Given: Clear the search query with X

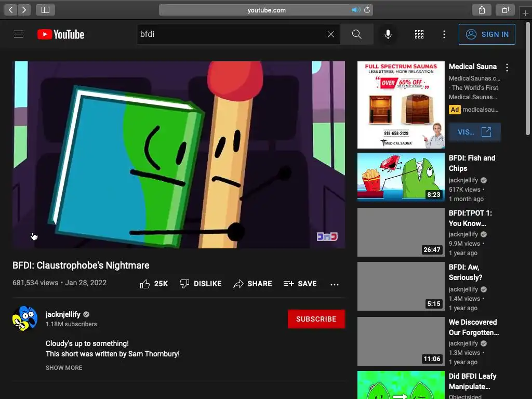Looking at the screenshot, I should [x=331, y=34].
